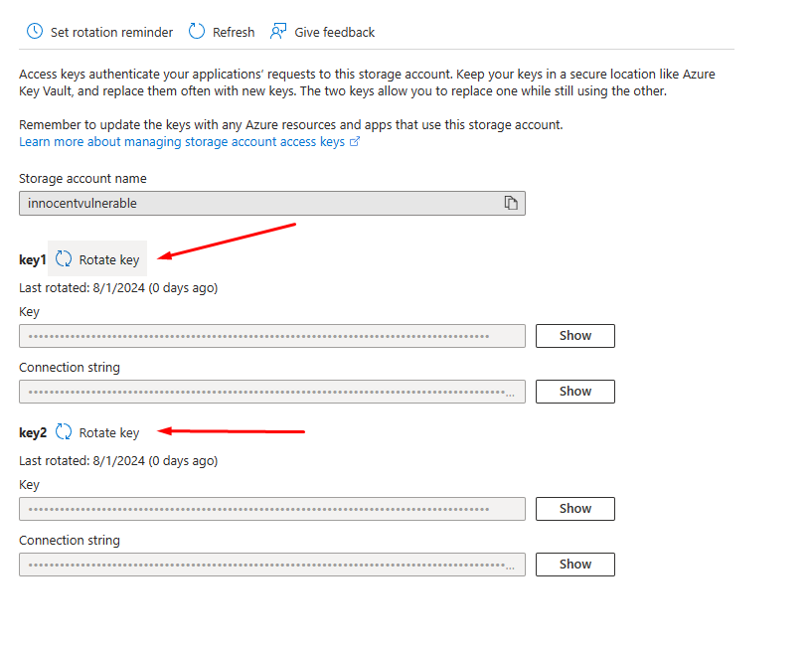Click the Give feedback person icon

[x=277, y=32]
